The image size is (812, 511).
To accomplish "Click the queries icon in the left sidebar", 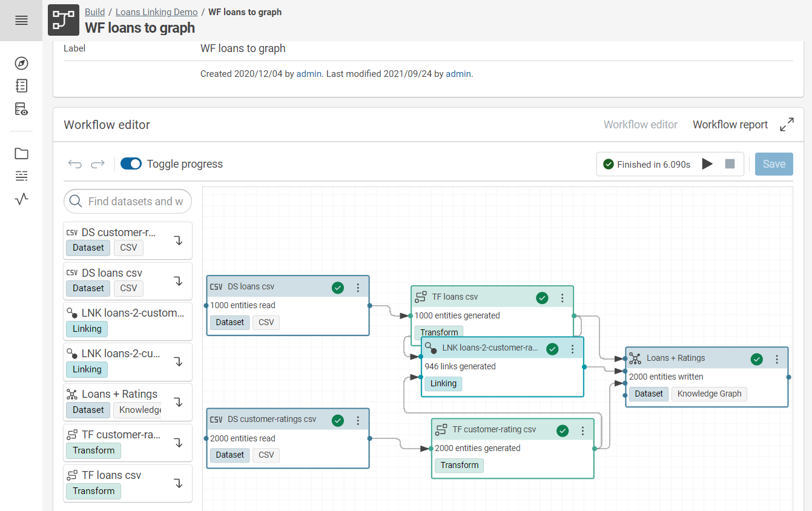I will pos(21,108).
